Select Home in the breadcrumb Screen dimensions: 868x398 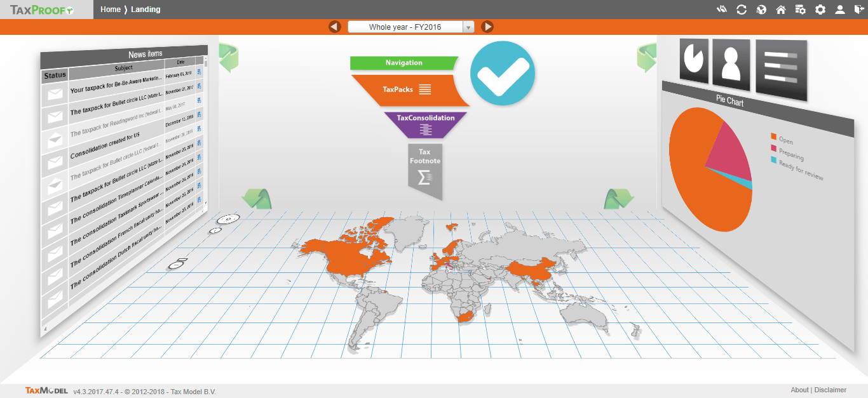110,10
